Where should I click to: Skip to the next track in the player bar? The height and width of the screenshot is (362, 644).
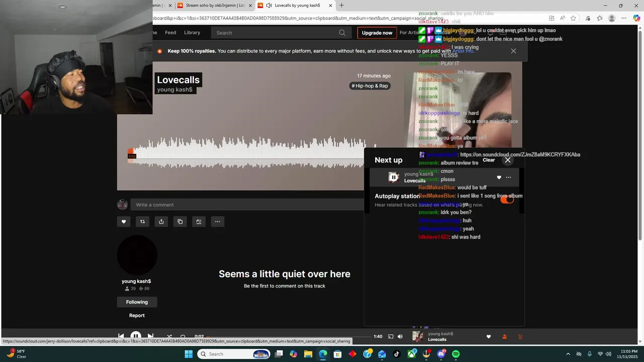[150, 336]
